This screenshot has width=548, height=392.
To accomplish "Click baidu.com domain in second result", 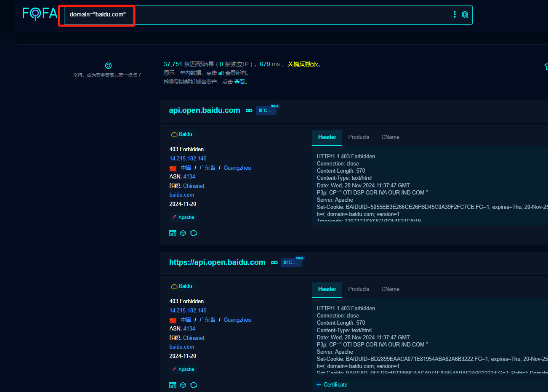I will click(x=181, y=347).
